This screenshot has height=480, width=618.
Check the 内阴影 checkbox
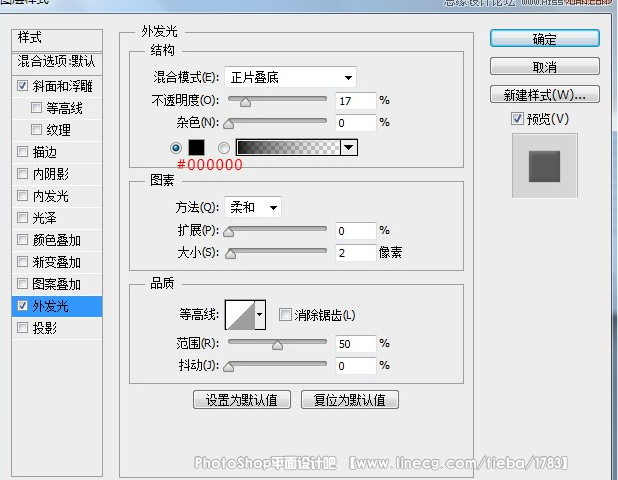click(22, 173)
